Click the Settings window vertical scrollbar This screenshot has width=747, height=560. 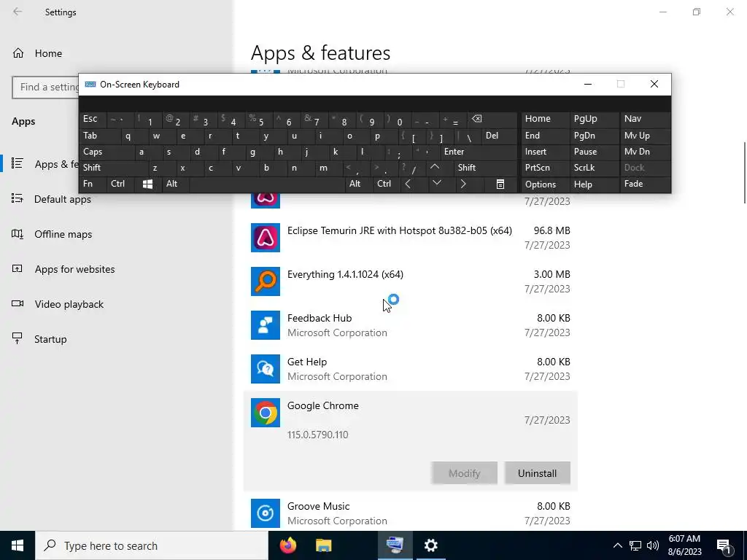click(744, 173)
